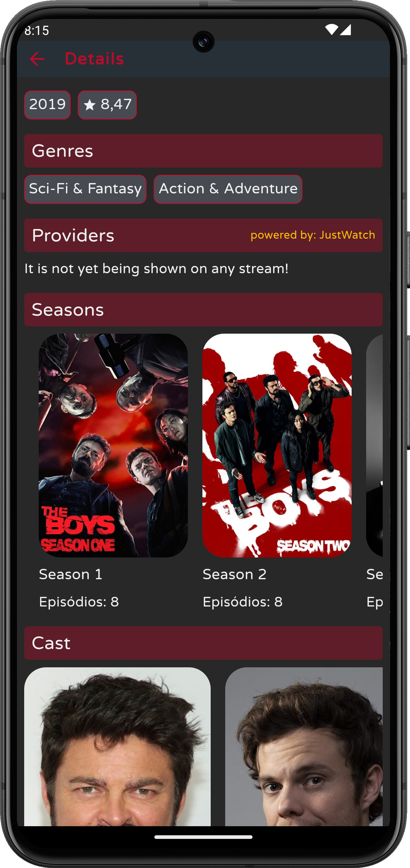Choose the Sci-Fi & Fantasy genre chip

pyautogui.click(x=85, y=189)
